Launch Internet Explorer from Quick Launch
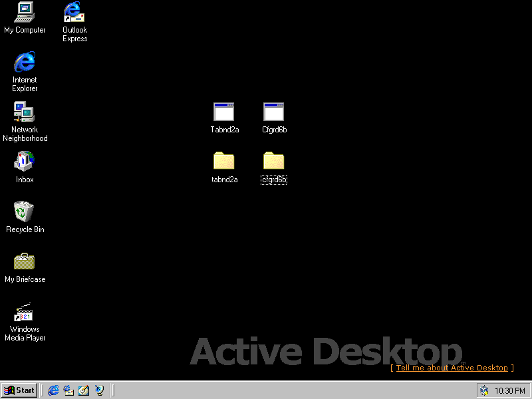The height and width of the screenshot is (399, 532). click(x=53, y=390)
